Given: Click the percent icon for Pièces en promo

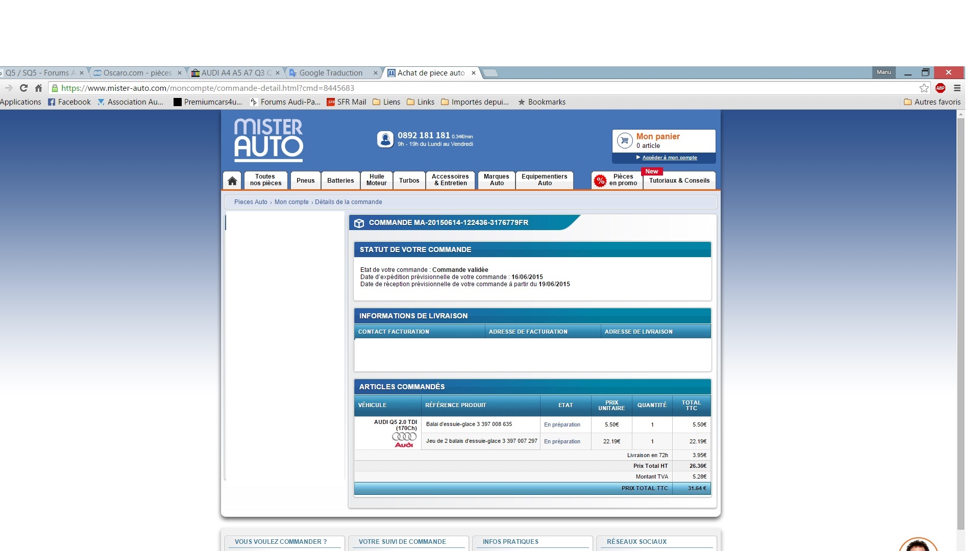Looking at the screenshot, I should click(600, 180).
